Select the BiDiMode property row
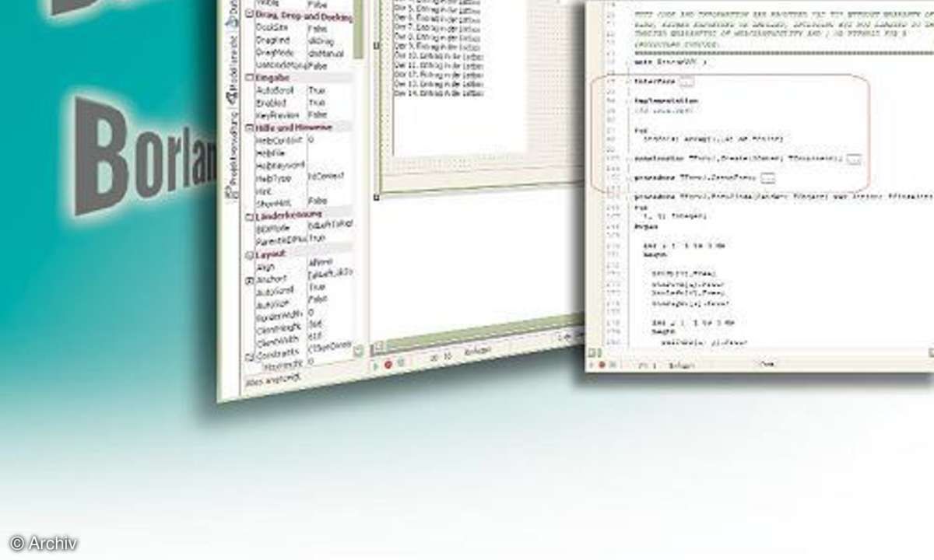This screenshot has height=560, width=934. tap(303, 226)
